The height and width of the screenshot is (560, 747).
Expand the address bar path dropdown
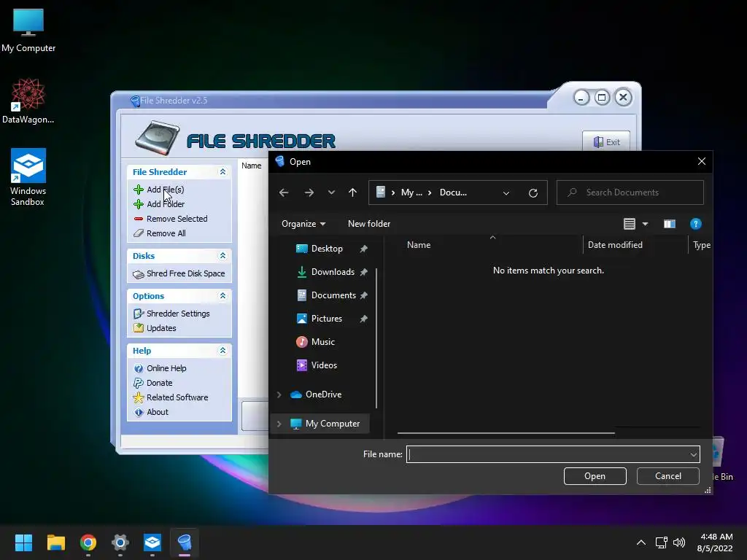506,192
